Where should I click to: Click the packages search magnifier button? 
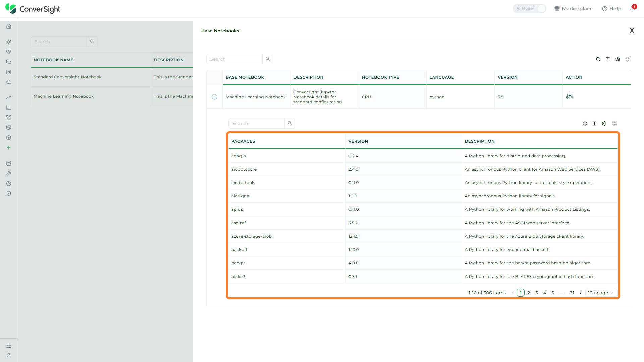[290, 123]
